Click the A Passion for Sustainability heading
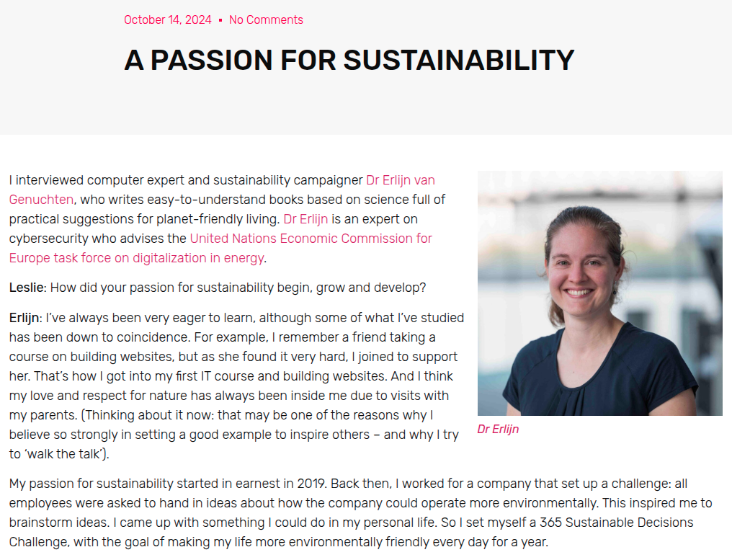 (x=349, y=60)
